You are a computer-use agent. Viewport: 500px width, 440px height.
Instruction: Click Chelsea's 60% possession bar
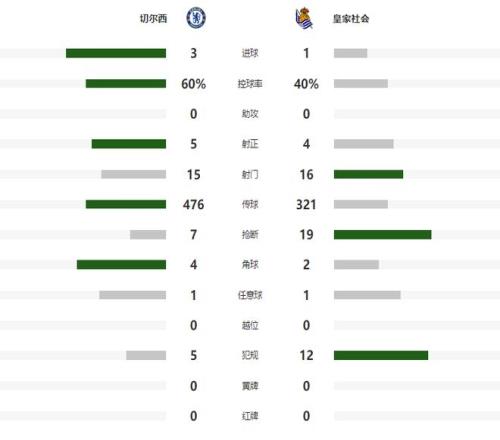(x=126, y=84)
